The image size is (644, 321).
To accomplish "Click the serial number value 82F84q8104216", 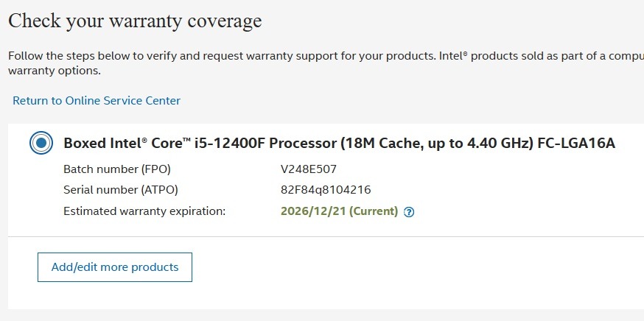I will coord(325,190).
